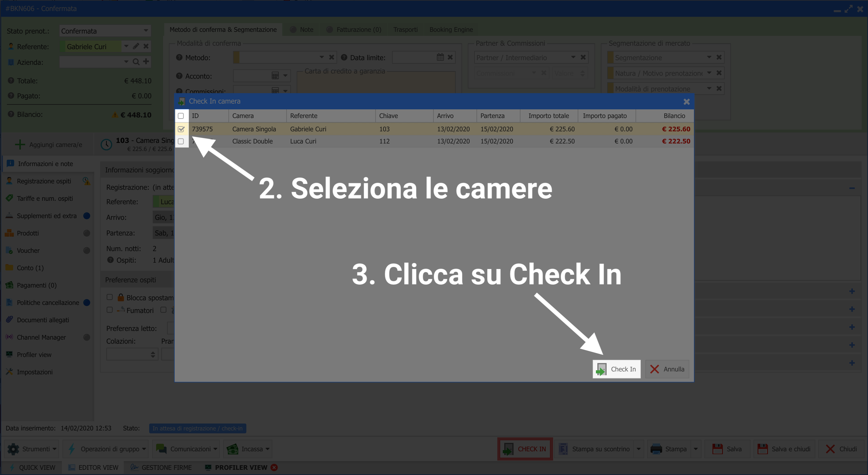
Task: Open Natura / Motivo prenotazione dropdown
Action: [x=709, y=73]
